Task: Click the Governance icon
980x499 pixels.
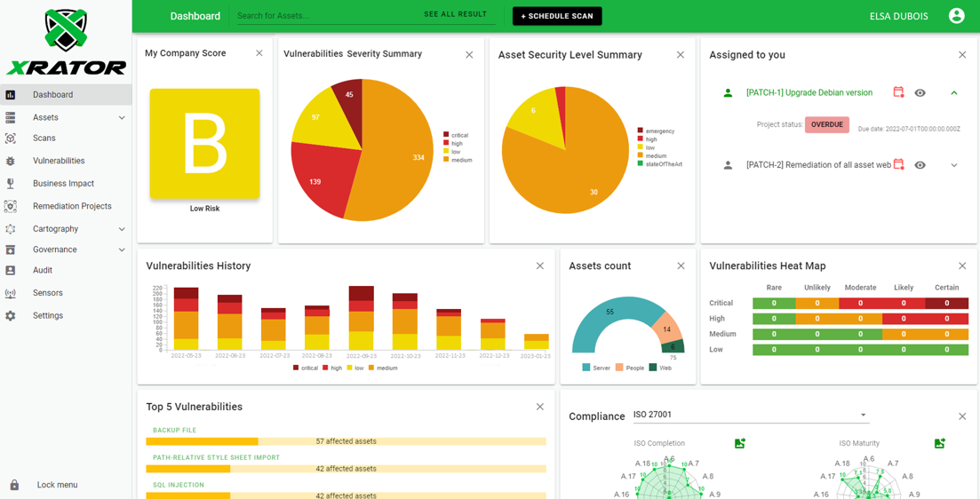Action: [10, 249]
